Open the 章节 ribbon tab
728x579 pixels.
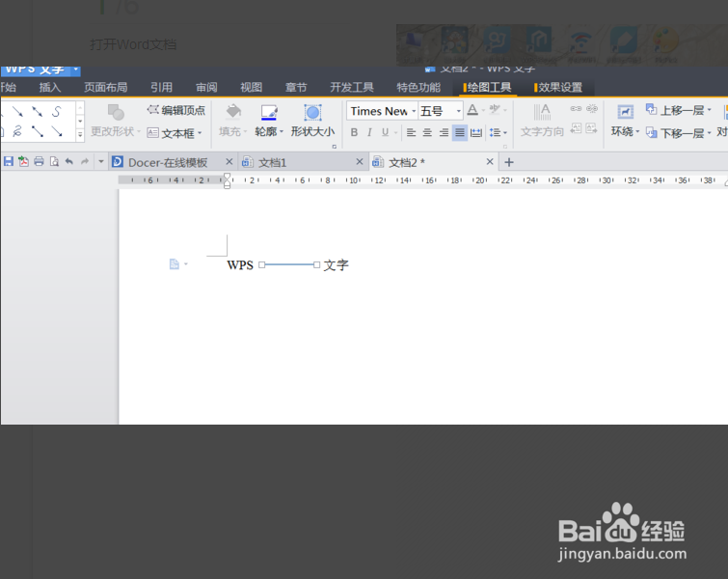(x=296, y=88)
